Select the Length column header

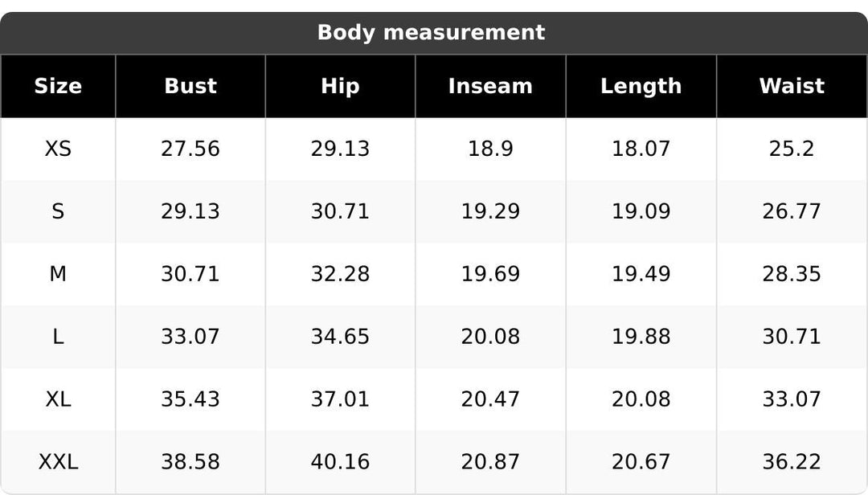[641, 86]
